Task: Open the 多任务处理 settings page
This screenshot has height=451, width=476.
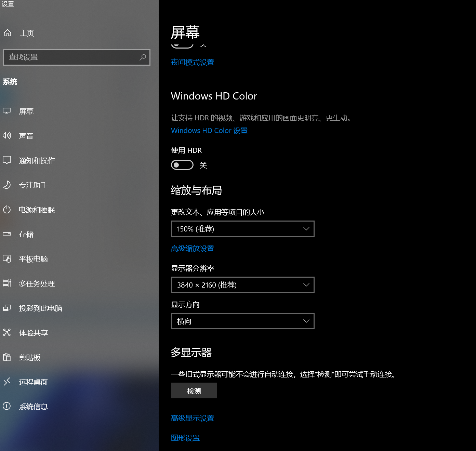Action: pos(37,283)
